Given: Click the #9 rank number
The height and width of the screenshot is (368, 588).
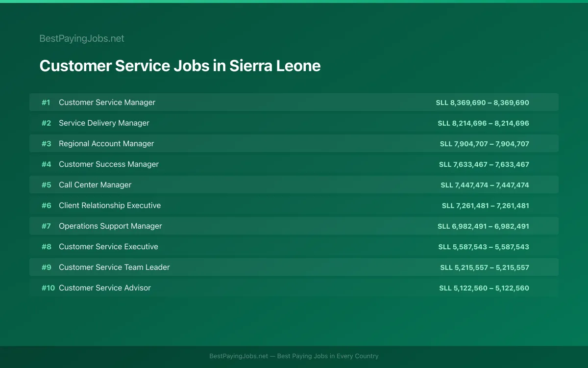Looking at the screenshot, I should pyautogui.click(x=46, y=267).
